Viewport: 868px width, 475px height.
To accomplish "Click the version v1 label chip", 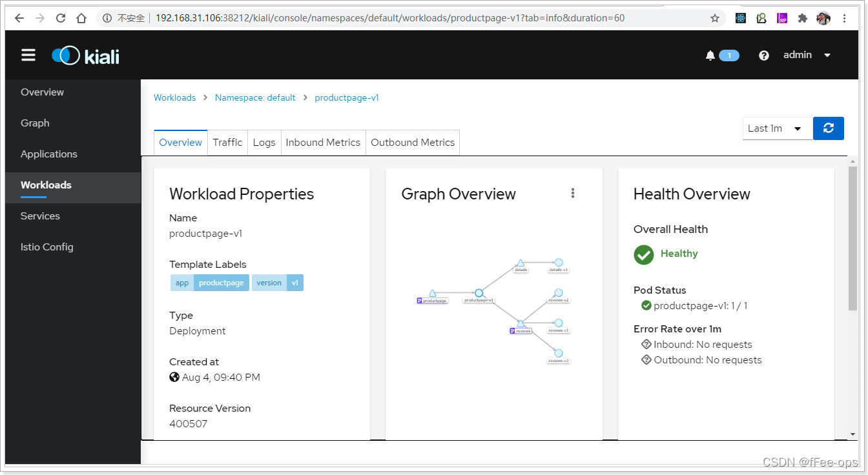I will coord(278,283).
